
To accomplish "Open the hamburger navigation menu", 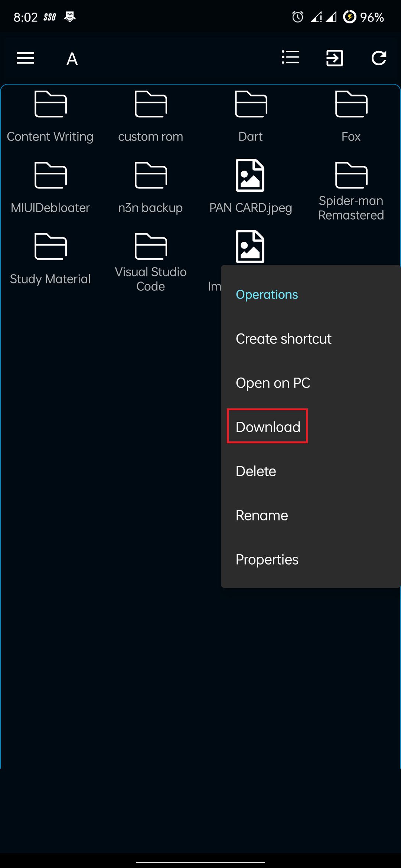I will (26, 58).
